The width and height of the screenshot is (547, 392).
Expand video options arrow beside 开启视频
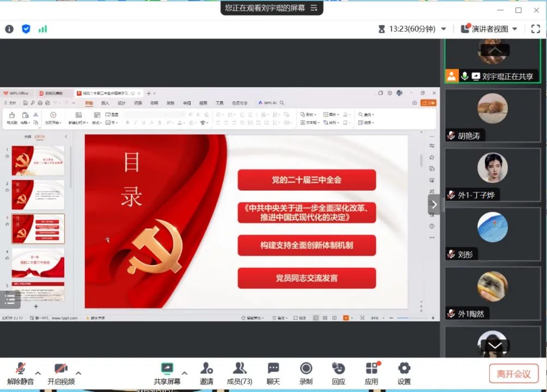pos(78,373)
